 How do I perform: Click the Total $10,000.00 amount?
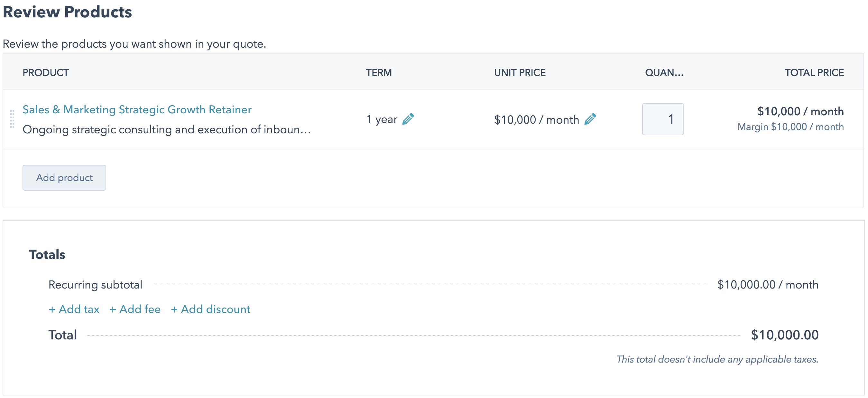784,335
